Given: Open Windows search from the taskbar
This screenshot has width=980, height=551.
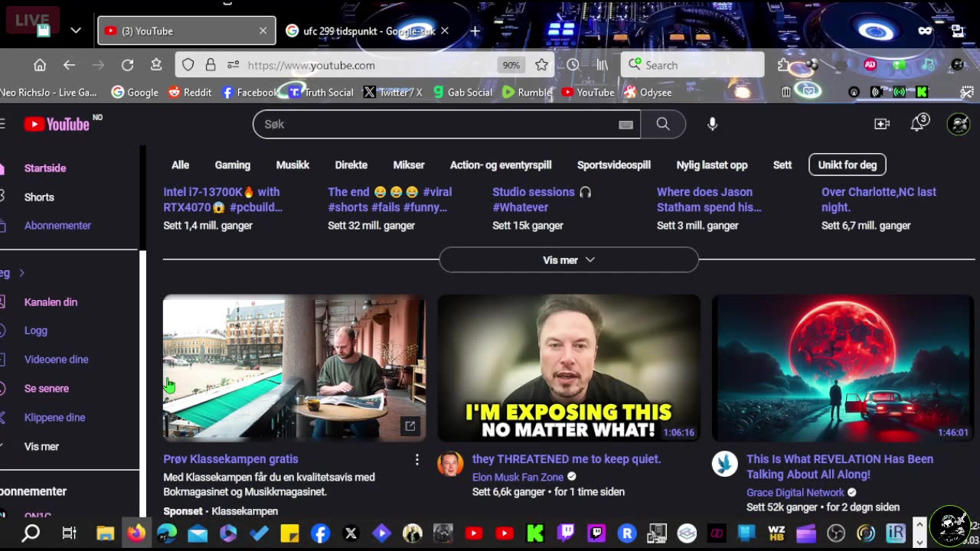Looking at the screenshot, I should point(31,533).
